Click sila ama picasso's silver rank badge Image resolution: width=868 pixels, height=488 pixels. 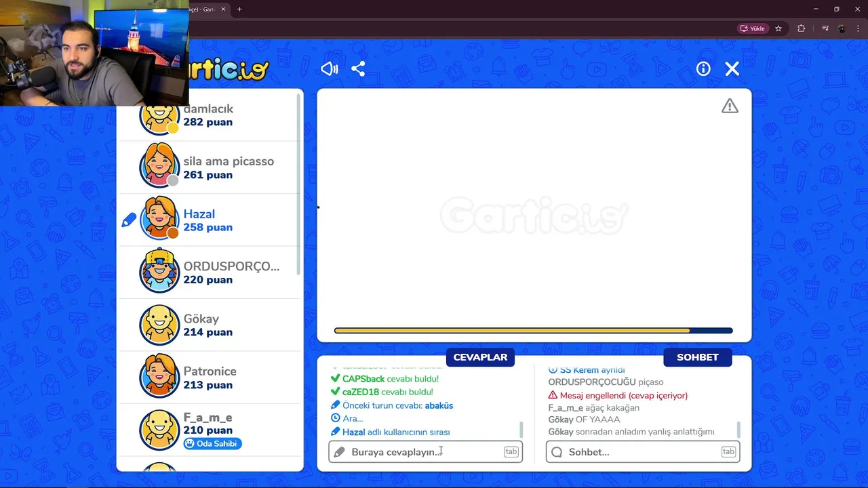173,180
